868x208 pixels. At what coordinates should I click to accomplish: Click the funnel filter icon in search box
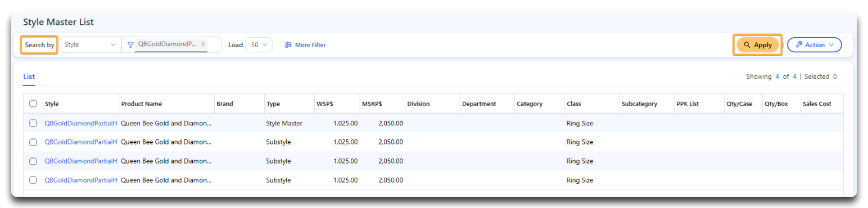coord(130,45)
